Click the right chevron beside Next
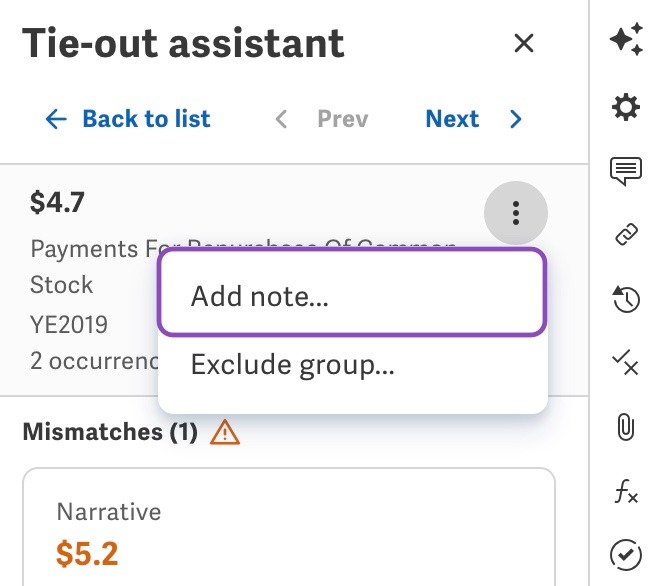Screen dimensions: 654x586 tap(516, 119)
